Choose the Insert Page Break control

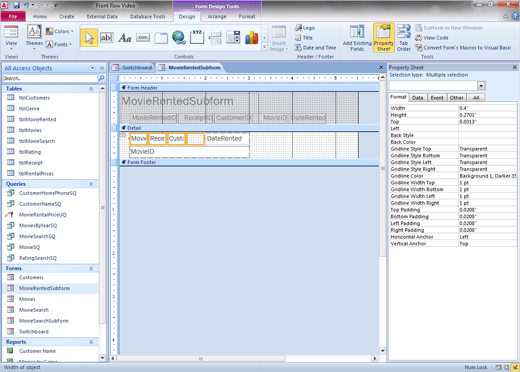coord(215,38)
